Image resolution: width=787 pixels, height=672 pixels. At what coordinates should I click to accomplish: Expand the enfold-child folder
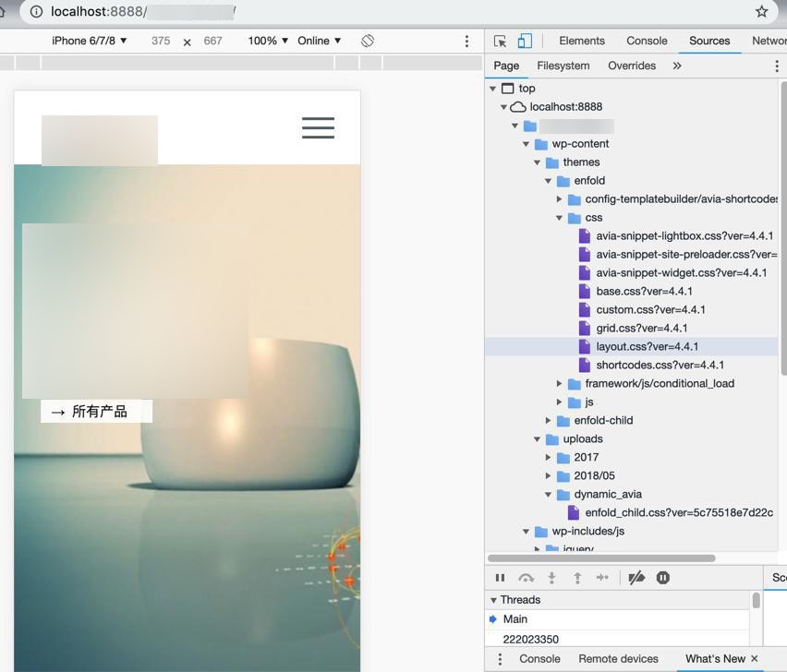(548, 420)
